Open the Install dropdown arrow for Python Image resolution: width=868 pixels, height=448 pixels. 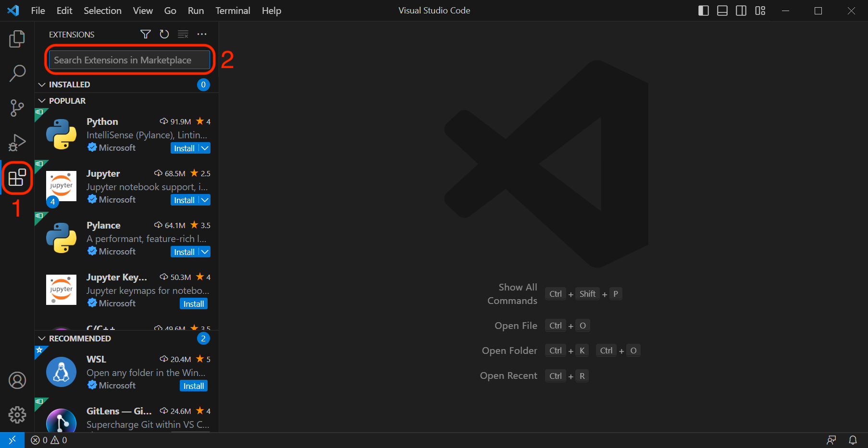click(204, 148)
